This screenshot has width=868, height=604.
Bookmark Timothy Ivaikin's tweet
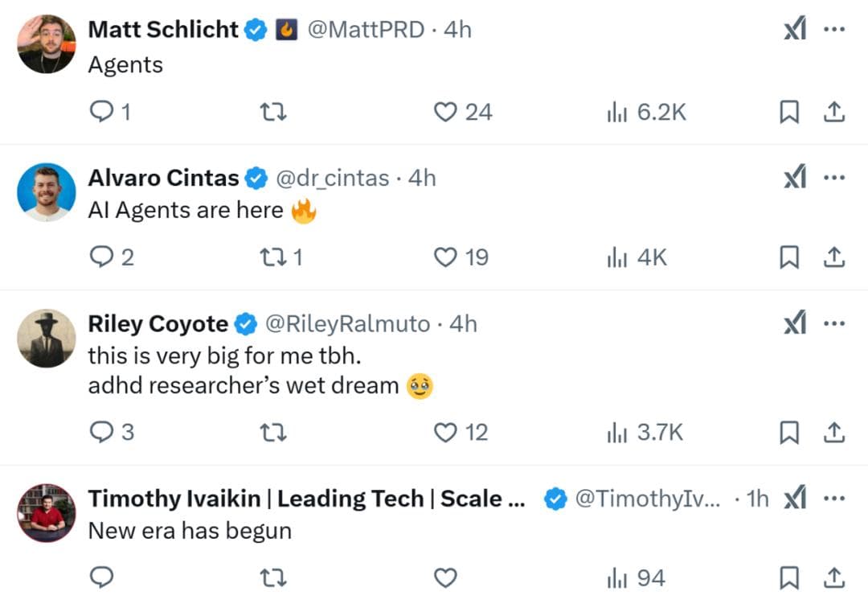tap(789, 577)
